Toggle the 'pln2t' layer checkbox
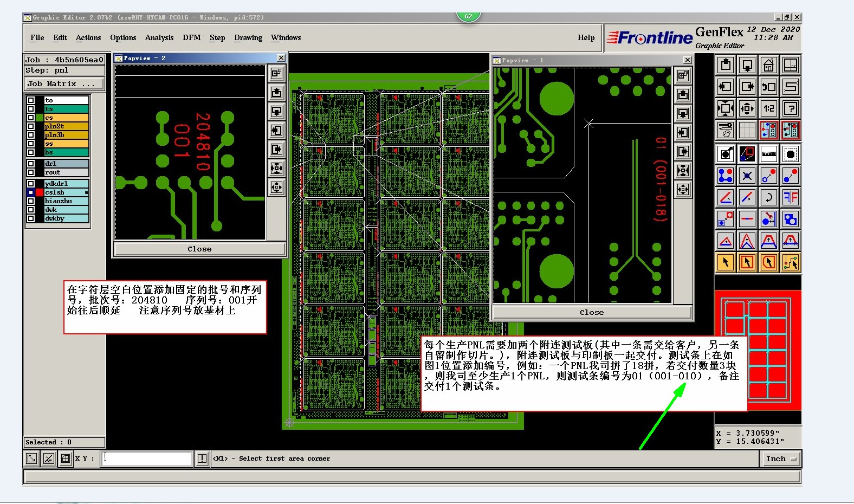The height and width of the screenshot is (504, 854). pos(31,126)
